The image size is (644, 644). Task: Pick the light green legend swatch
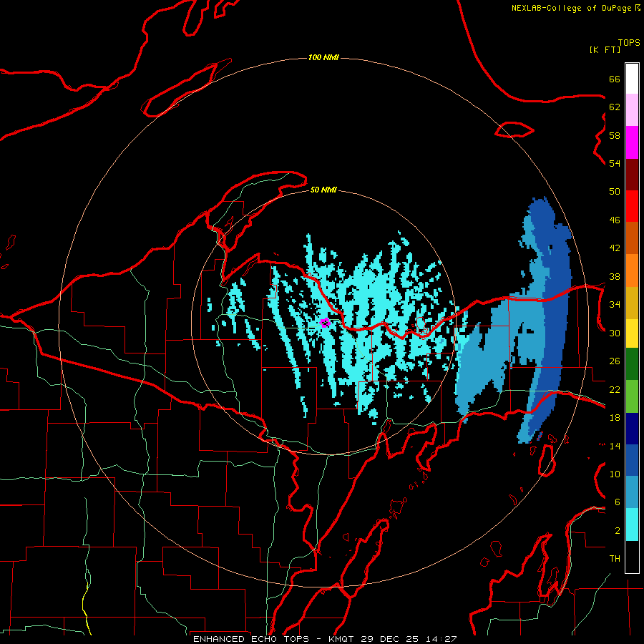632,396
